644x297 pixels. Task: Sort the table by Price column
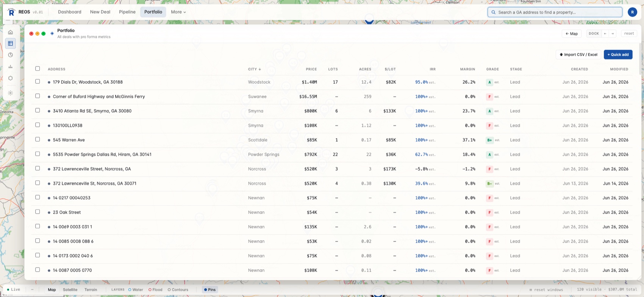[x=311, y=69]
